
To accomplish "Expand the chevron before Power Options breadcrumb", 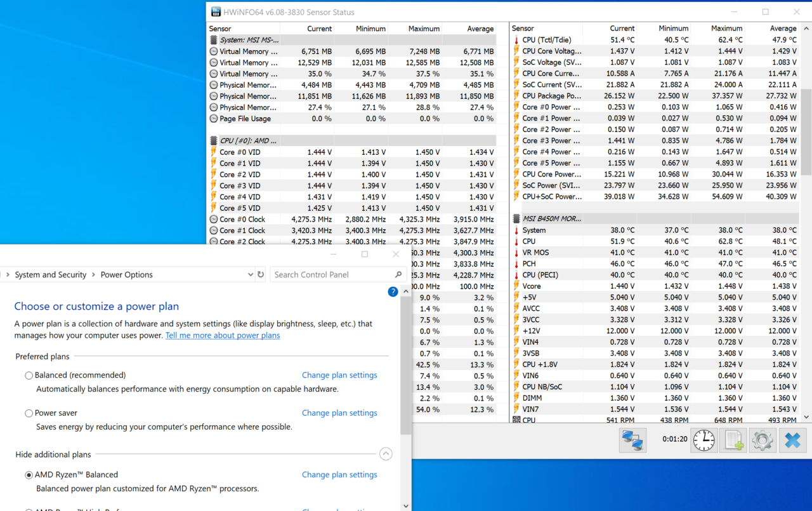I will [x=94, y=275].
